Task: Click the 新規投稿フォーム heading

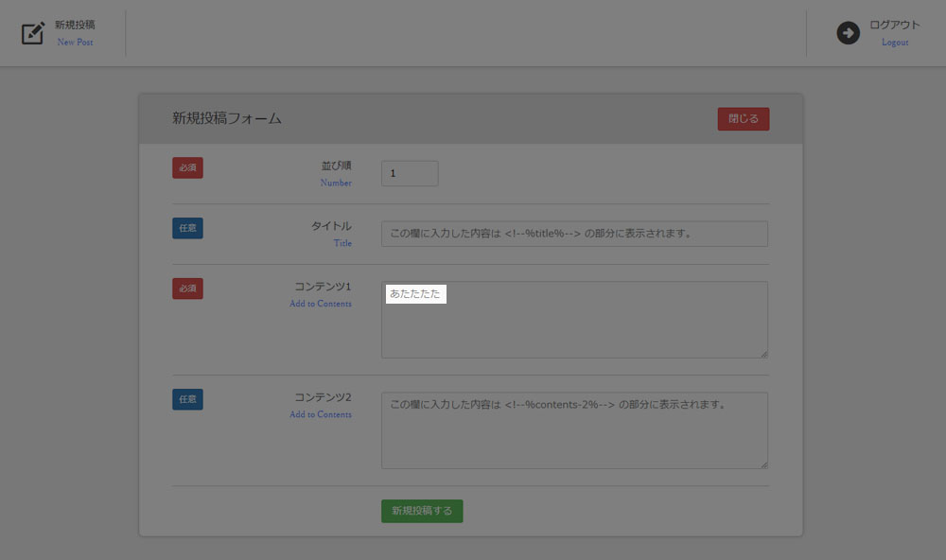Action: point(227,118)
